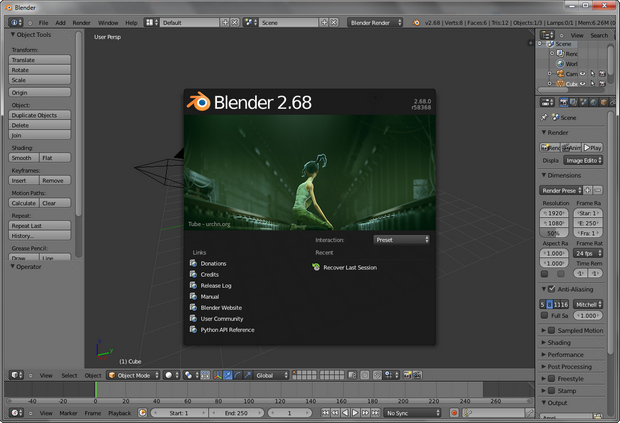Enable the Sampled Motion checkbox
620x423 pixels.
point(552,330)
